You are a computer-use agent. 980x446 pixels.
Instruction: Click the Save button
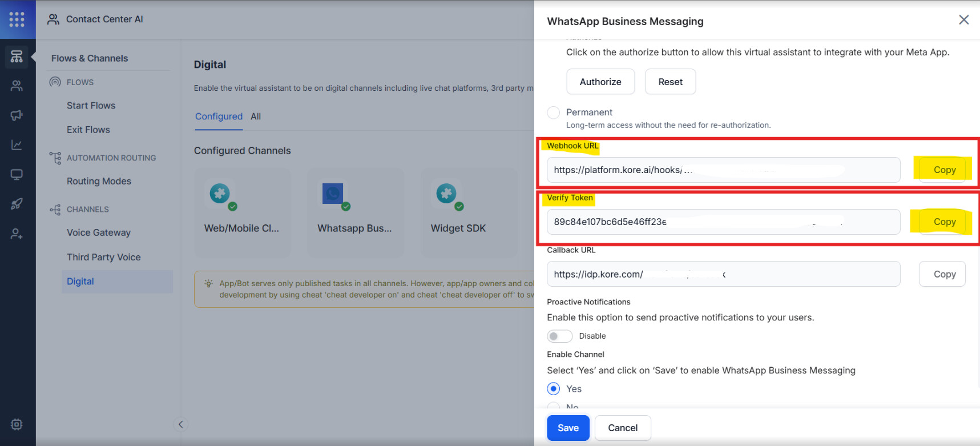568,428
